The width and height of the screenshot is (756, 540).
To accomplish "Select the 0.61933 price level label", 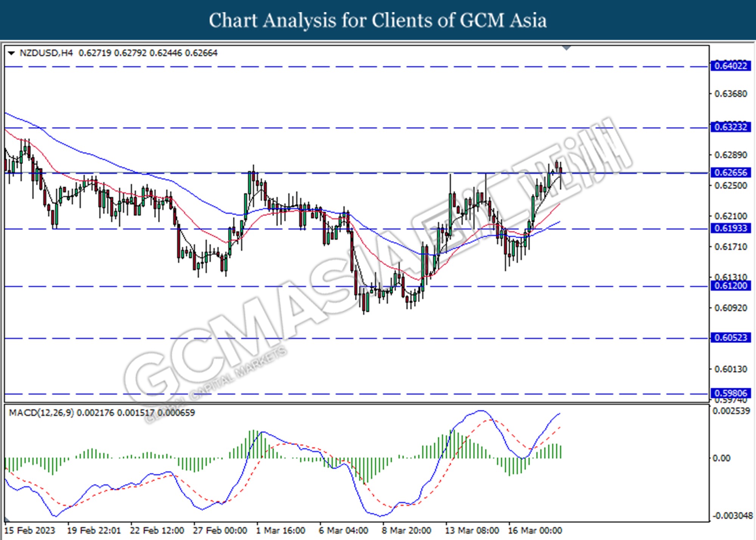I will coord(730,228).
